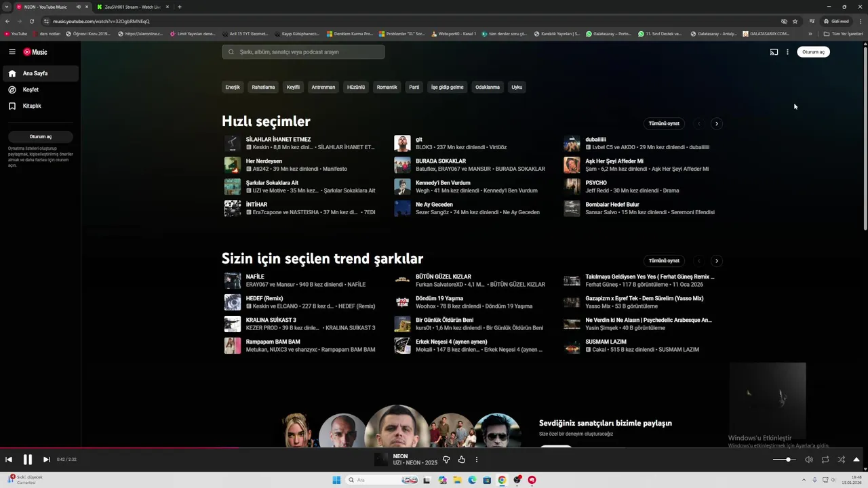Screen dimensions: 868x488
Task: Click HEDEF (Remix) song thumbnail
Action: [233, 302]
